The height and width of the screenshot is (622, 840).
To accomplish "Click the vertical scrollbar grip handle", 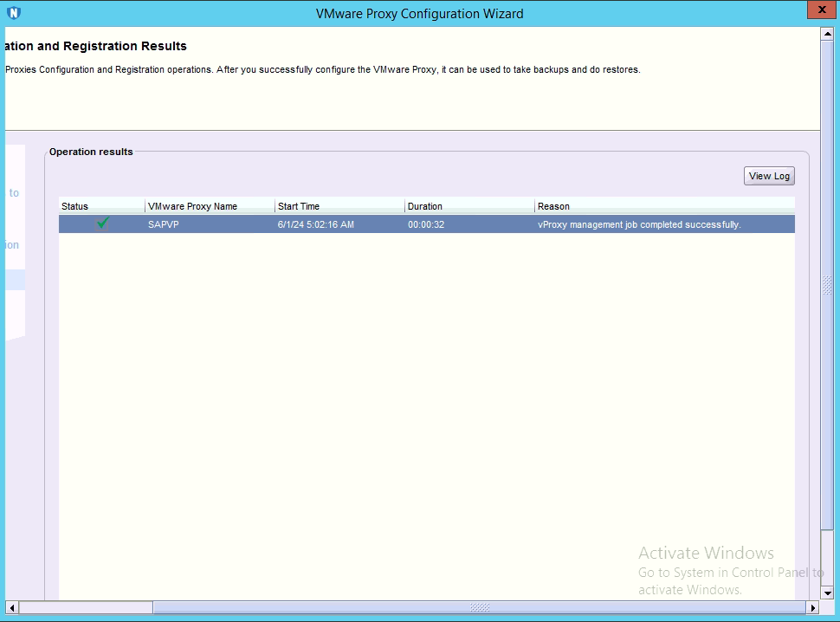I will pos(827,286).
